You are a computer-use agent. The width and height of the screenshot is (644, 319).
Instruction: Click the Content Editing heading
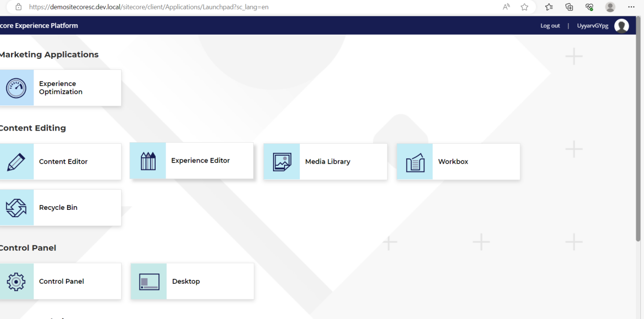[x=32, y=128]
